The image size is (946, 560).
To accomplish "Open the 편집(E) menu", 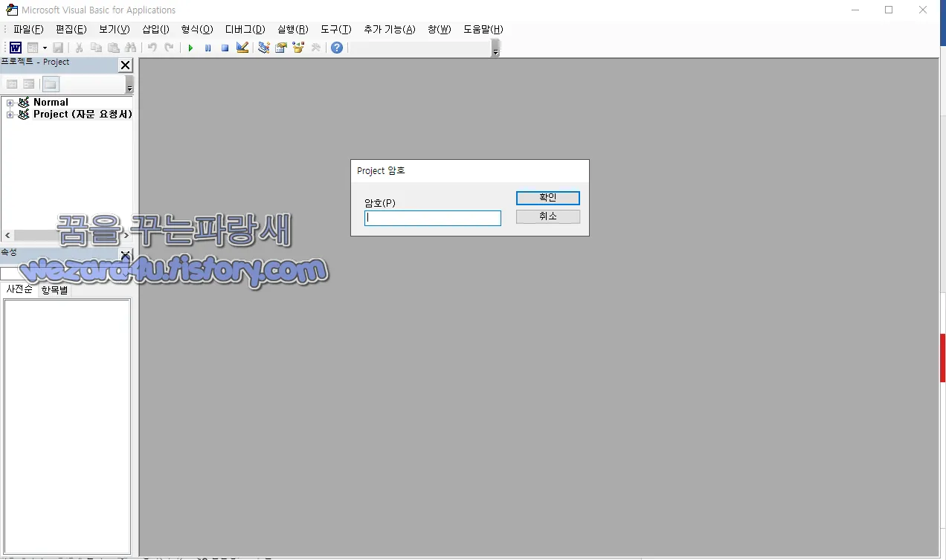I will click(71, 29).
